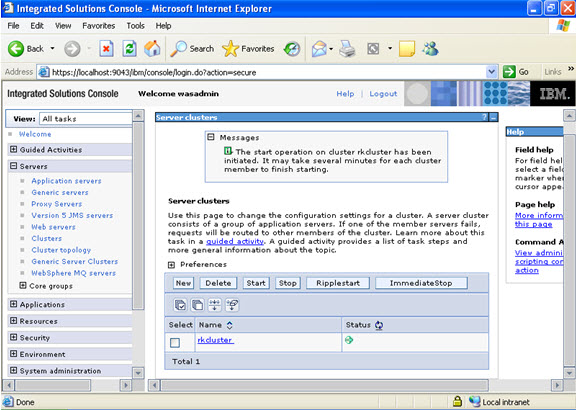This screenshot has width=576, height=410.
Task: Expand the Environment section
Action: coord(14,354)
